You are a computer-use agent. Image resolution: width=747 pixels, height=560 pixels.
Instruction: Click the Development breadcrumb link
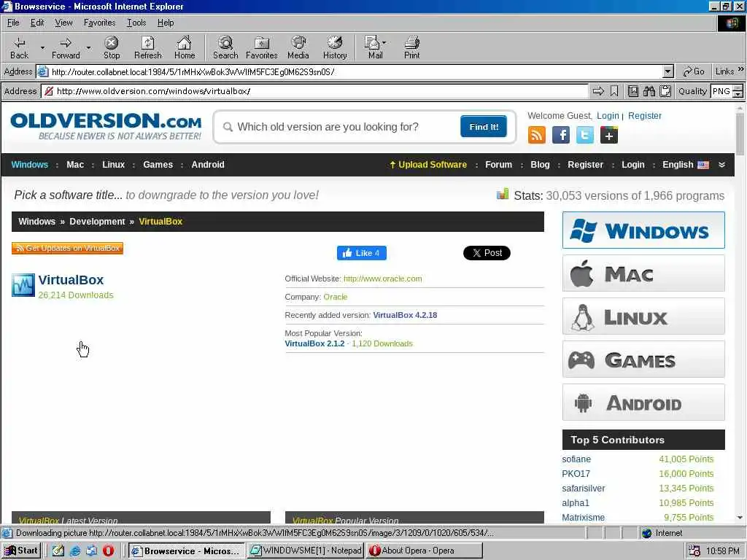coord(97,222)
